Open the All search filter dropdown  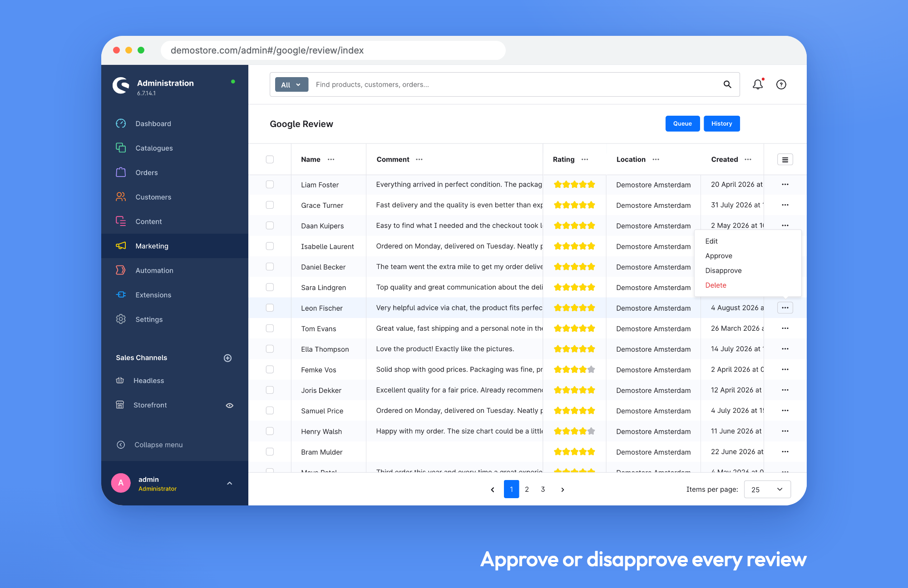(x=291, y=85)
